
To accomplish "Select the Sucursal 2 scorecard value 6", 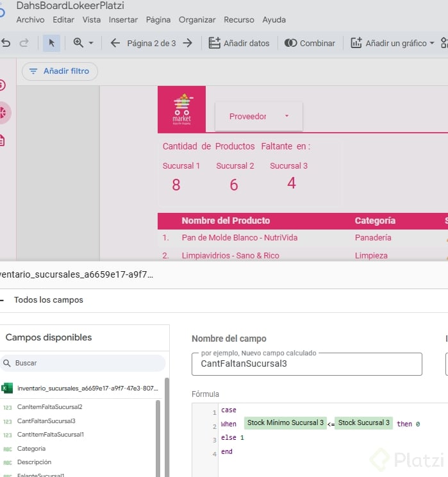I will pos(233,185).
